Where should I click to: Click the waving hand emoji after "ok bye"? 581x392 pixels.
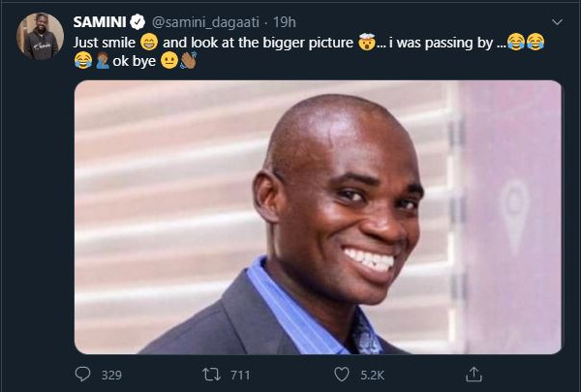pyautogui.click(x=188, y=62)
